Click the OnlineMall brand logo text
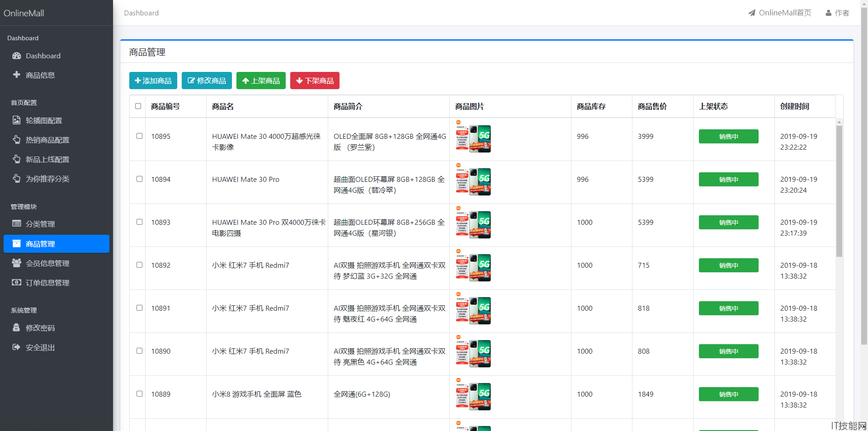 (x=24, y=13)
